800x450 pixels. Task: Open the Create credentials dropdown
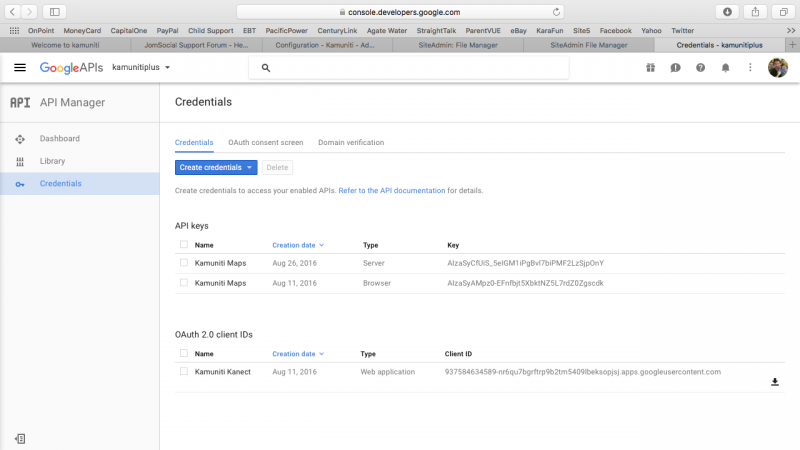[216, 167]
